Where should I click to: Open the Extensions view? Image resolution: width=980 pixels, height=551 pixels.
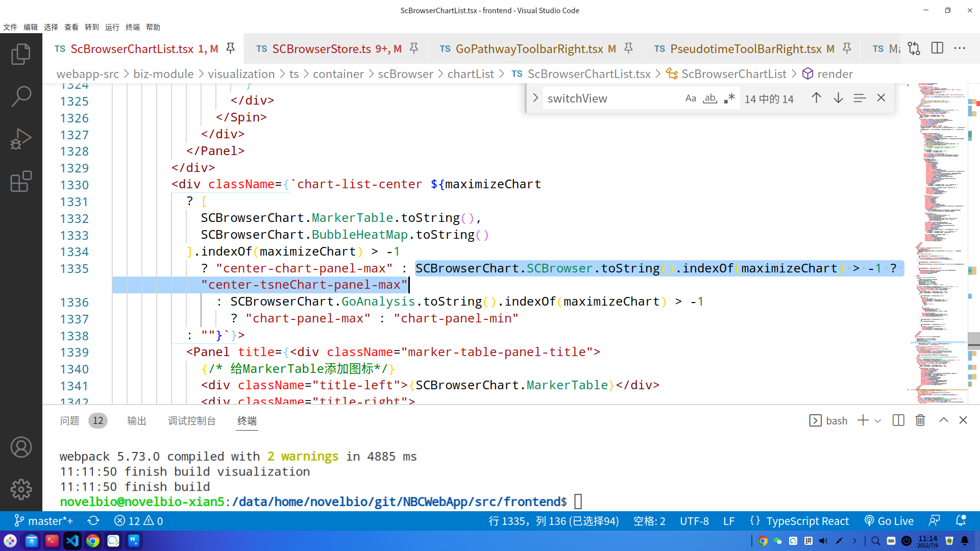point(21,181)
